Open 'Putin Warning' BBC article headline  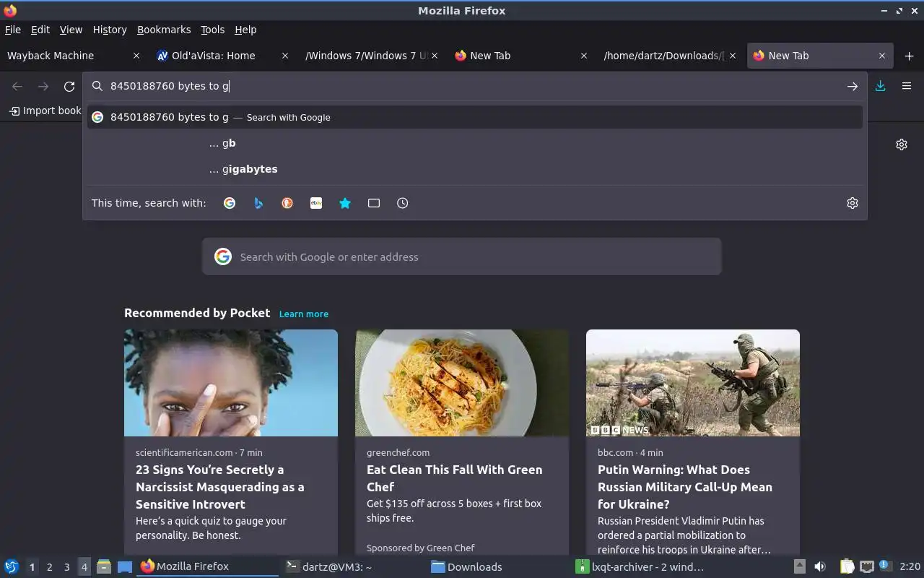pyautogui.click(x=685, y=487)
